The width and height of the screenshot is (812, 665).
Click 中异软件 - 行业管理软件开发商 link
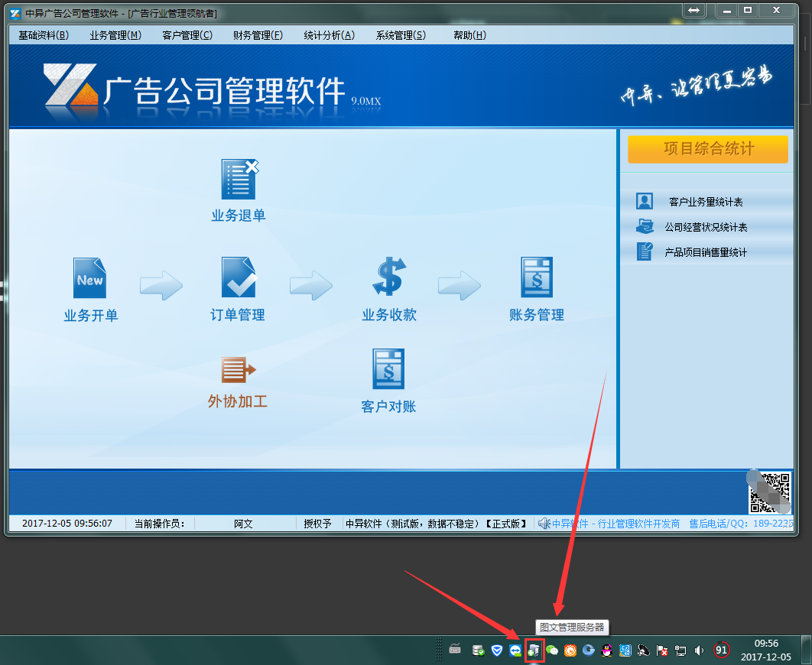(615, 524)
